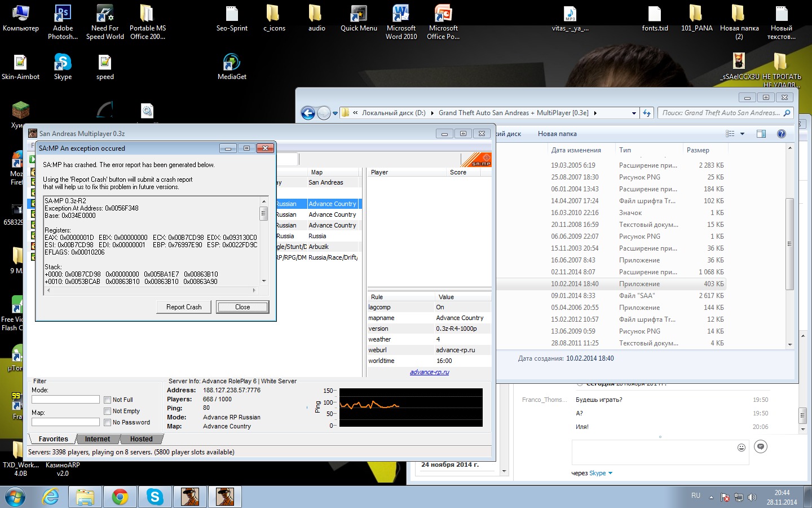Switch to the Hosted tab
The image size is (812, 508).
coord(141,439)
